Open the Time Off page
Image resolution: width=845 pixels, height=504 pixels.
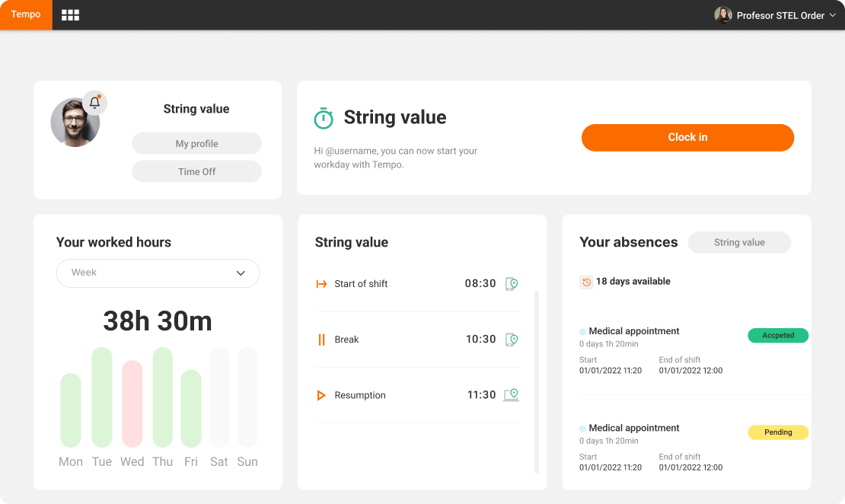pyautogui.click(x=196, y=172)
